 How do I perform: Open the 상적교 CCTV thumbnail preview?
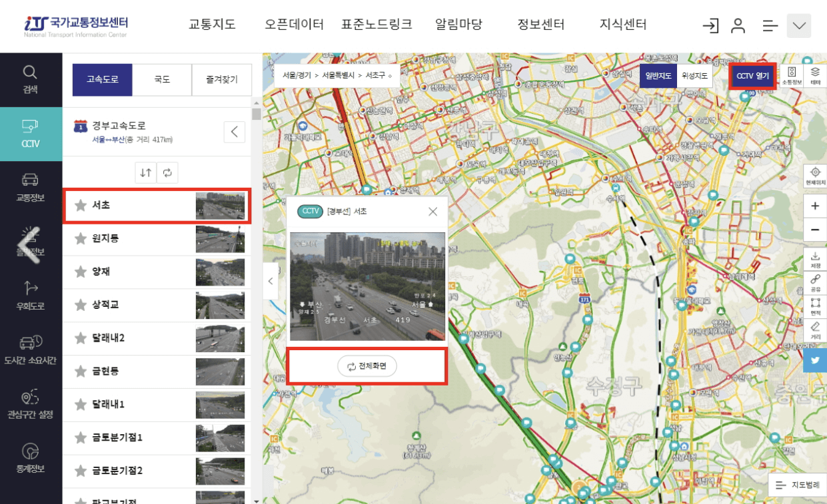tap(220, 305)
